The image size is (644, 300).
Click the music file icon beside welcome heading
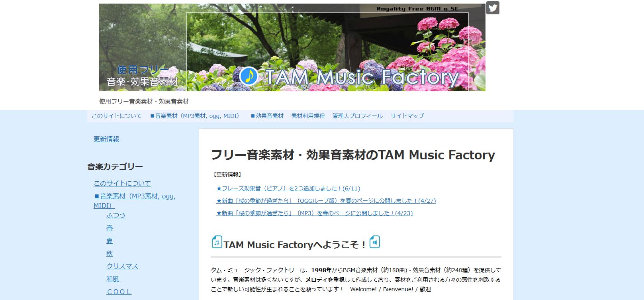[217, 242]
